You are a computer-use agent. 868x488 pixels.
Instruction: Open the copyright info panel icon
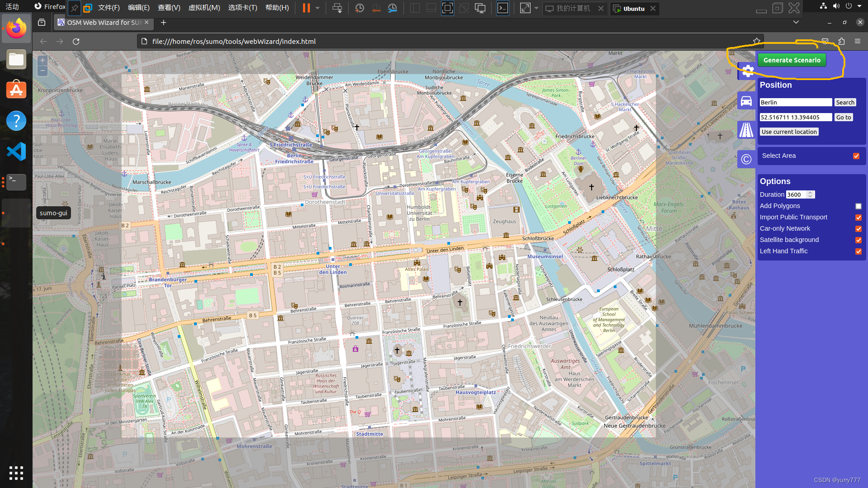click(x=746, y=159)
